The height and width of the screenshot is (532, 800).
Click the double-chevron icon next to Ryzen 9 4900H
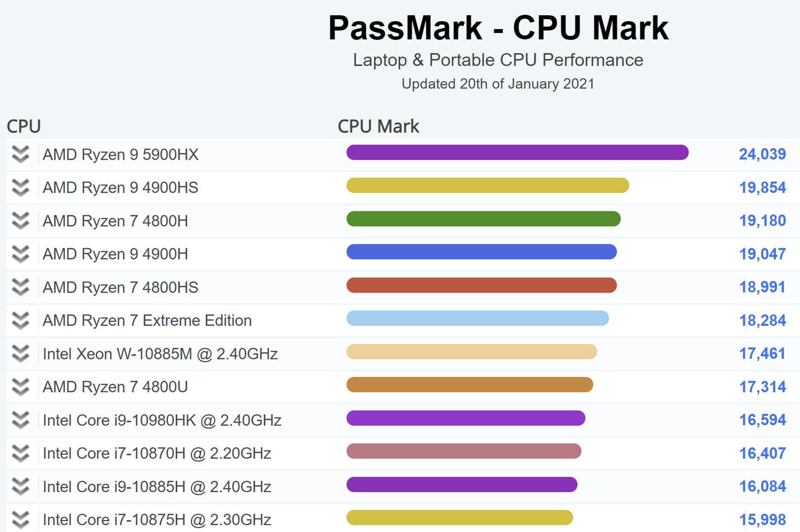coord(20,254)
